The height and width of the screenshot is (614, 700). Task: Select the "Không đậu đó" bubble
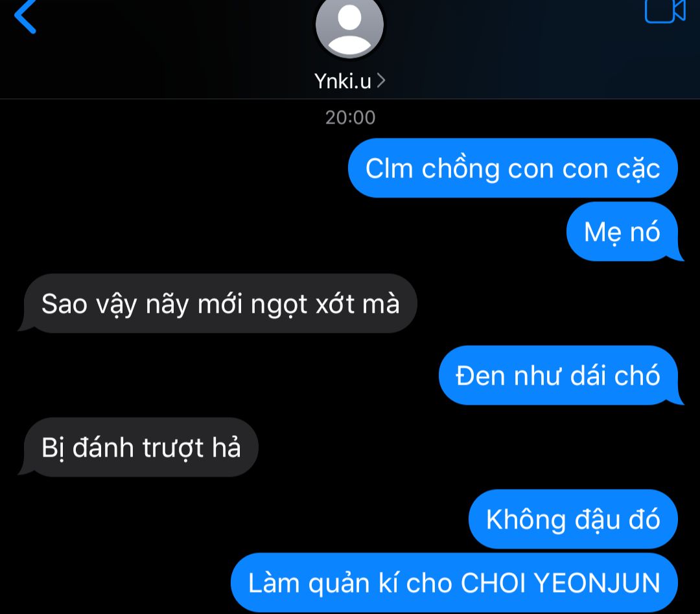coord(573,519)
